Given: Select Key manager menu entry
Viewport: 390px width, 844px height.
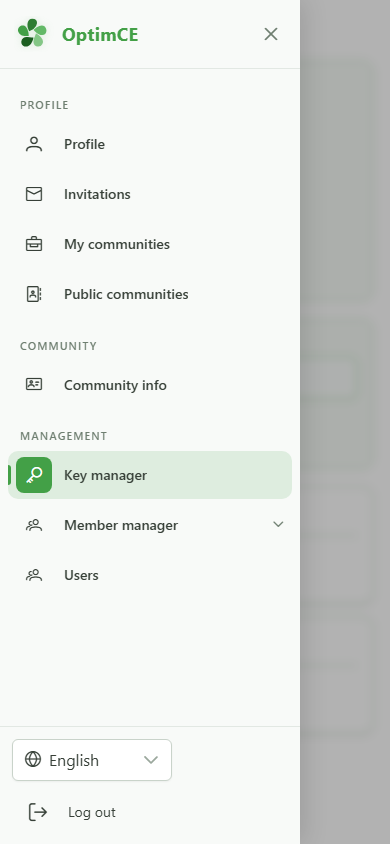Looking at the screenshot, I should pos(150,475).
